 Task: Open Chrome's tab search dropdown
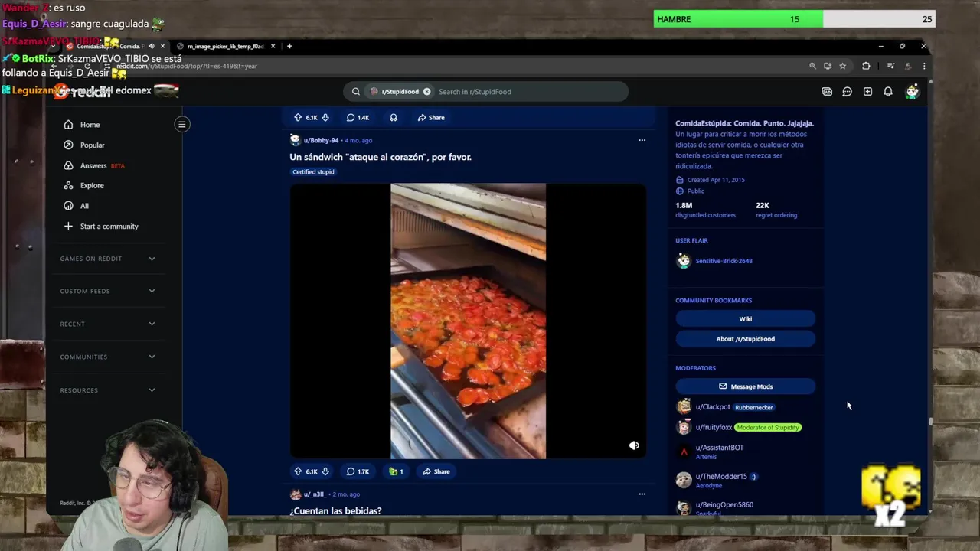[x=53, y=46]
